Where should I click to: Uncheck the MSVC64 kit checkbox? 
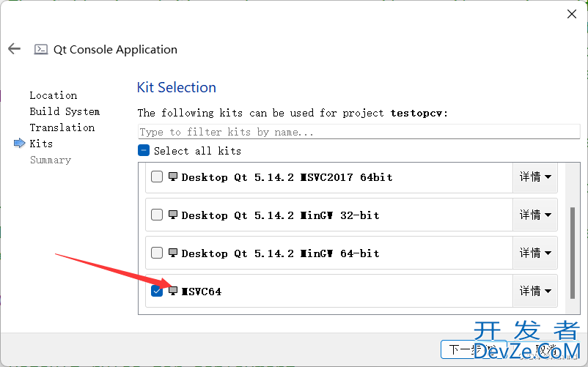[157, 291]
